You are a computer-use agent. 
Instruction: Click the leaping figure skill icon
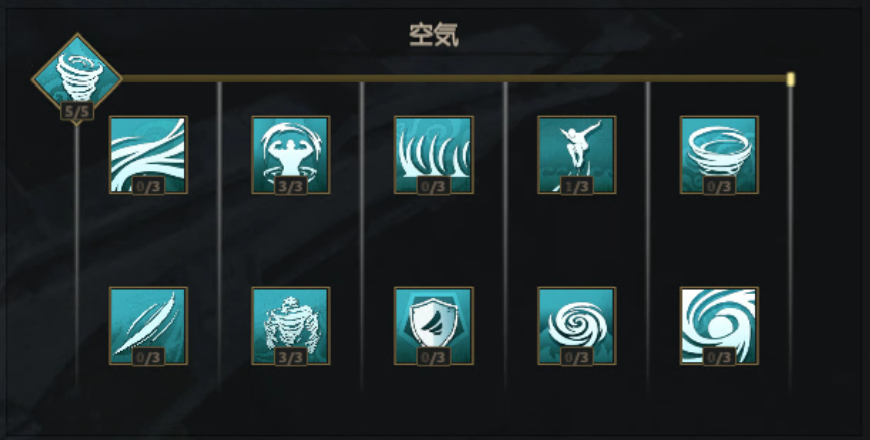576,155
